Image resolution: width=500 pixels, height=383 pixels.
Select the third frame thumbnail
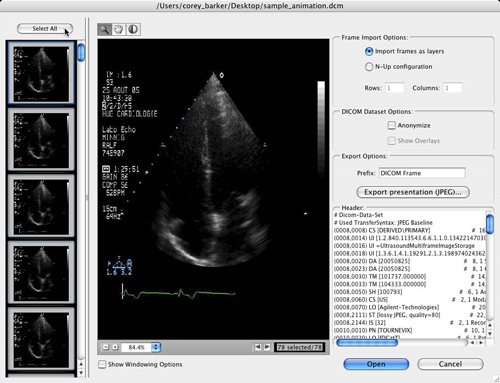pos(41,206)
